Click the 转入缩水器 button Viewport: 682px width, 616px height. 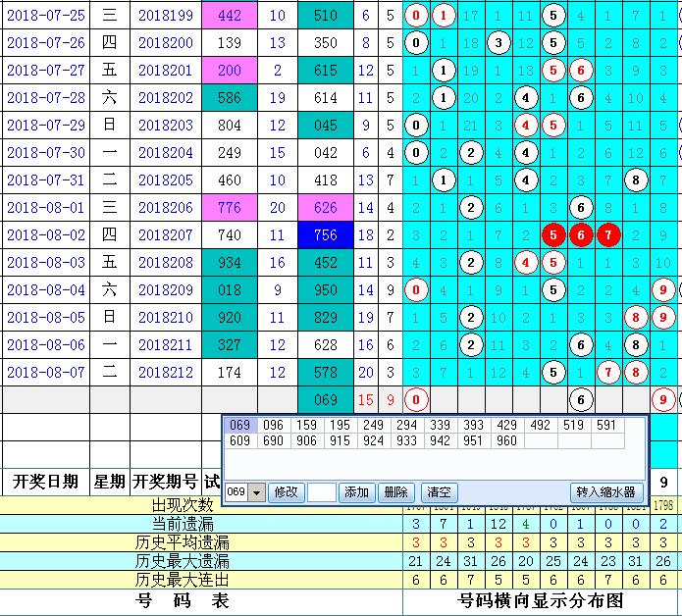605,492
